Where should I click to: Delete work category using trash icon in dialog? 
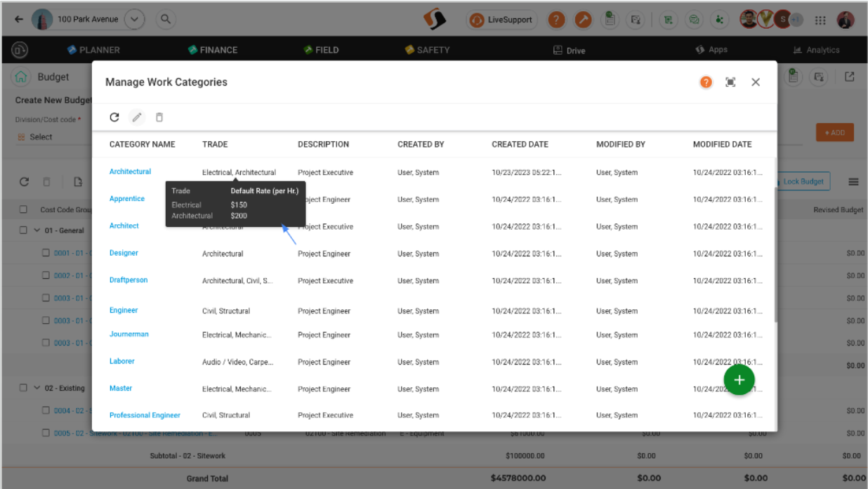(159, 117)
